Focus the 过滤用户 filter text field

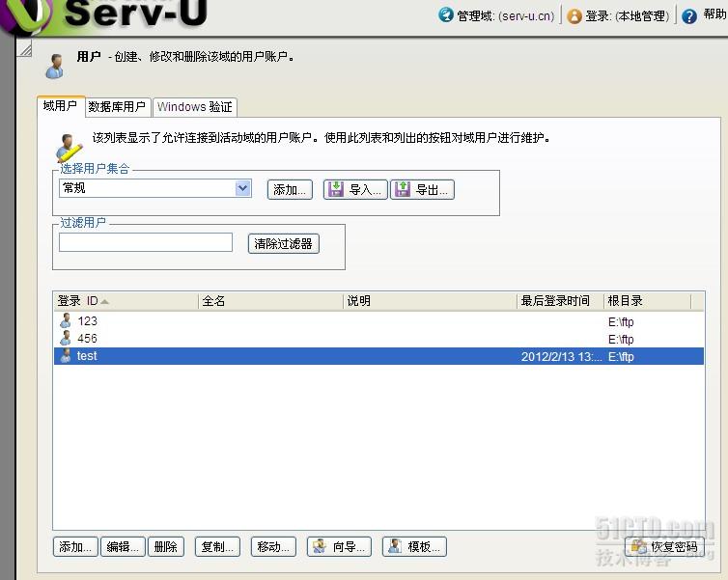(x=146, y=242)
